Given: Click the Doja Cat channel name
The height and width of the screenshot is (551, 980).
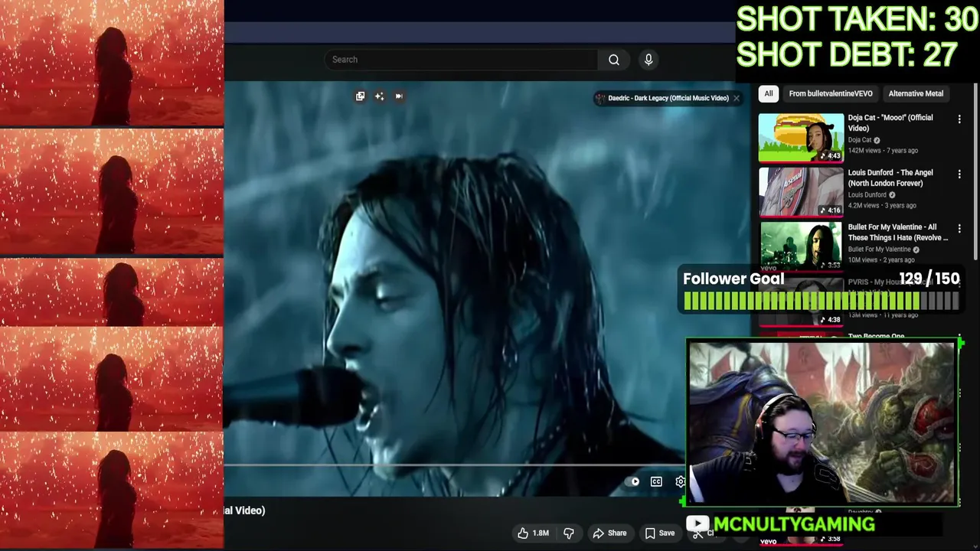Looking at the screenshot, I should pyautogui.click(x=860, y=140).
